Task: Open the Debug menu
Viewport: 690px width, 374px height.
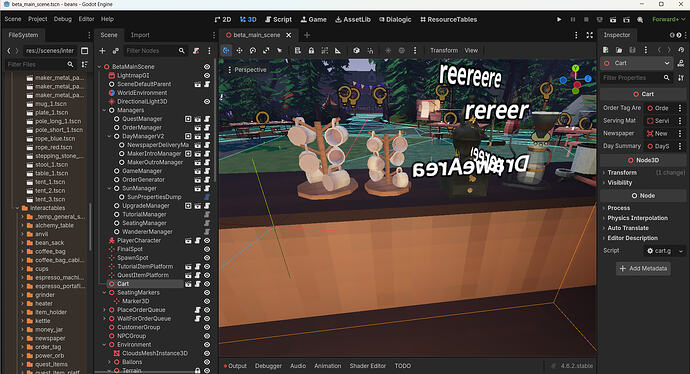Action: click(x=62, y=19)
